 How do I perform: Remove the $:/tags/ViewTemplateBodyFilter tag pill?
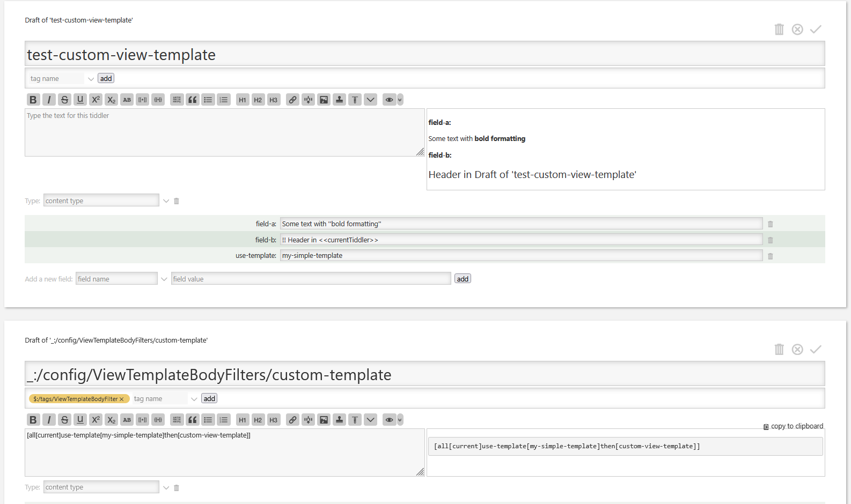[x=122, y=399]
